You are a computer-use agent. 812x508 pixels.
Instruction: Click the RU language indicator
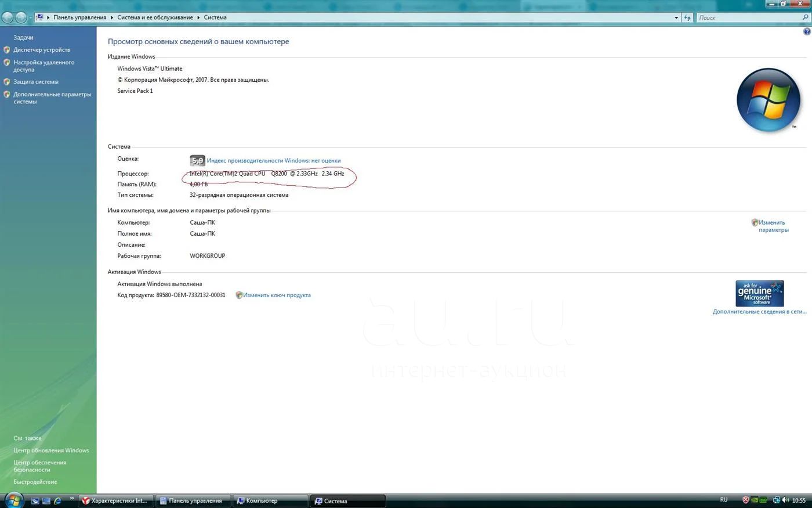click(x=724, y=500)
